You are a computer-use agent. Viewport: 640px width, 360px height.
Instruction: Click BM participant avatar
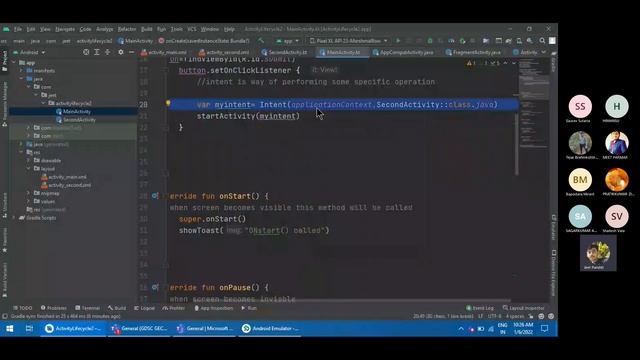tap(580, 180)
